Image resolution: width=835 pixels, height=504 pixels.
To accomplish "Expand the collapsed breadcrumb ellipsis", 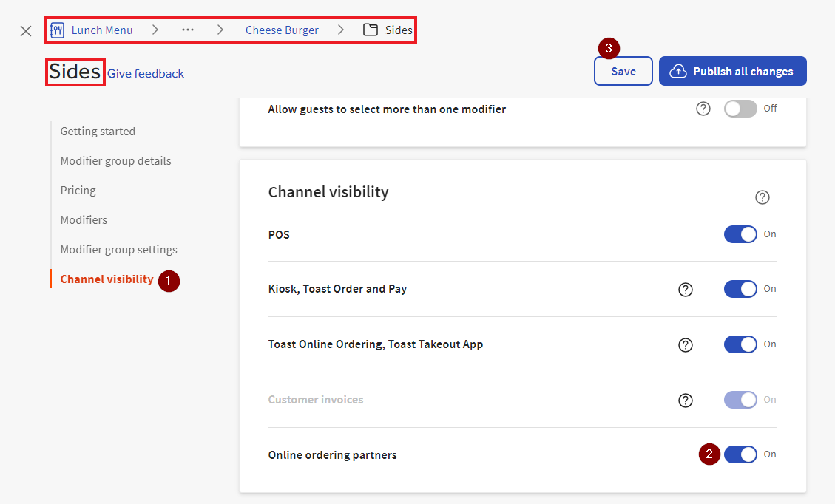I will click(187, 30).
